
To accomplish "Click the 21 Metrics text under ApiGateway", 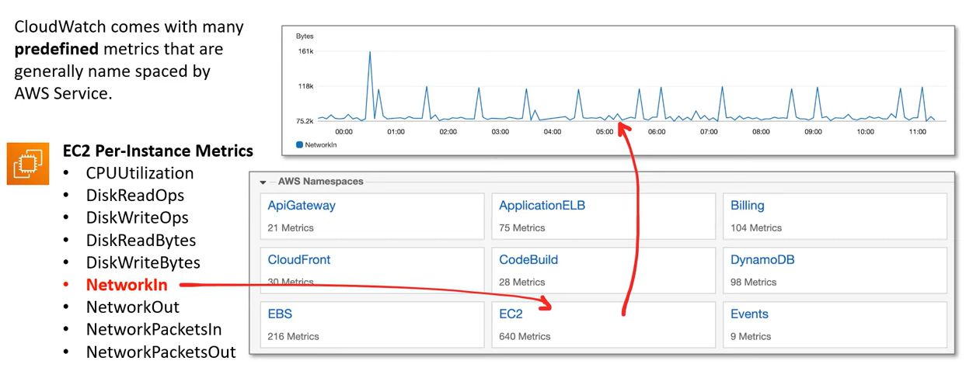I will pyautogui.click(x=291, y=228).
